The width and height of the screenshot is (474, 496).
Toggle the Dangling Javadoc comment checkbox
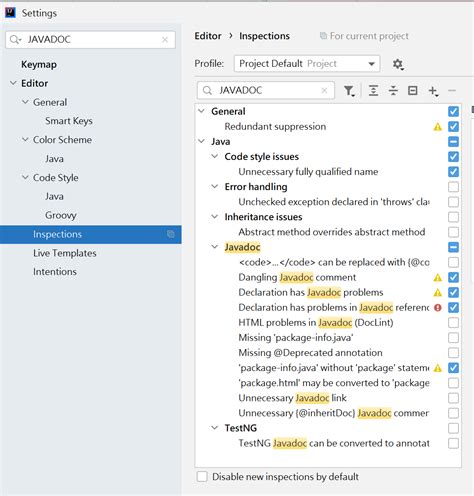pyautogui.click(x=453, y=277)
